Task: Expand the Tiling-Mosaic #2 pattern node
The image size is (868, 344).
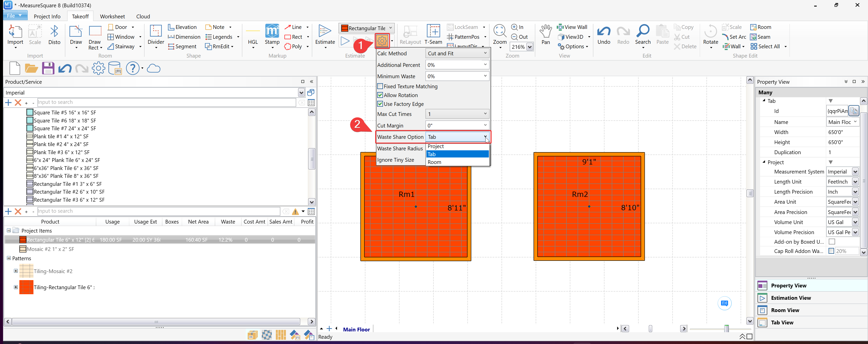Action: click(x=16, y=271)
